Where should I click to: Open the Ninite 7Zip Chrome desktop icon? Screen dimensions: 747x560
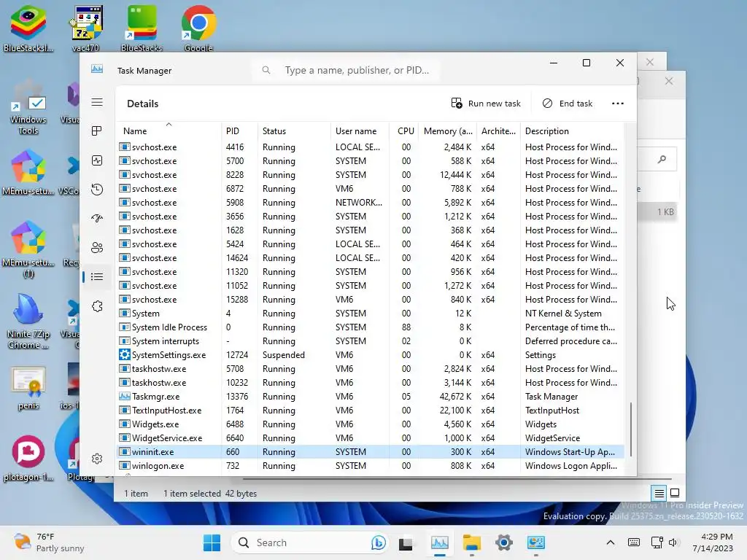[x=28, y=322]
